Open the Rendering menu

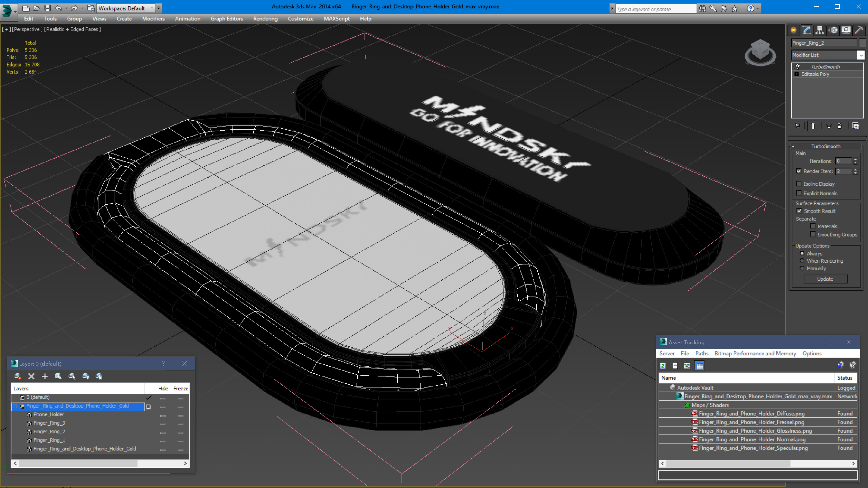point(265,19)
